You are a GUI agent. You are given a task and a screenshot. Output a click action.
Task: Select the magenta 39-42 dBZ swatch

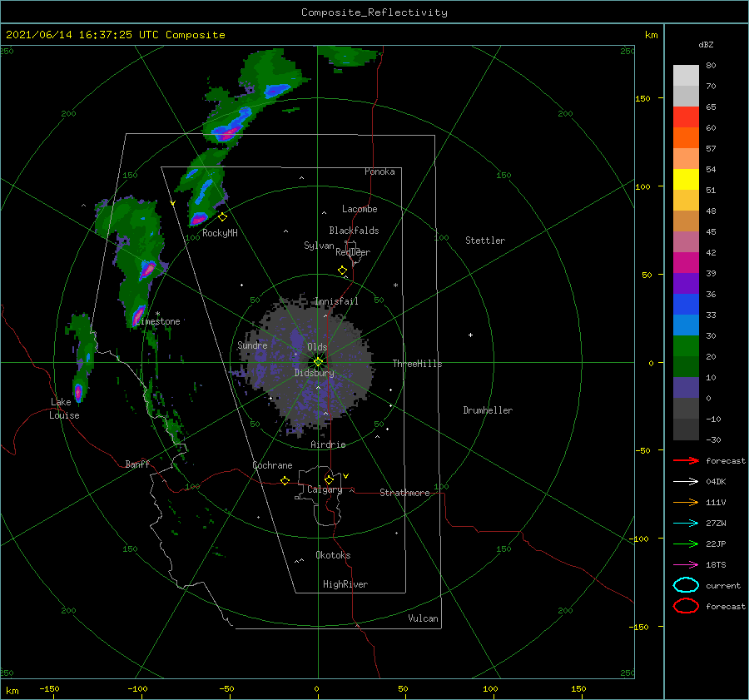coord(686,263)
